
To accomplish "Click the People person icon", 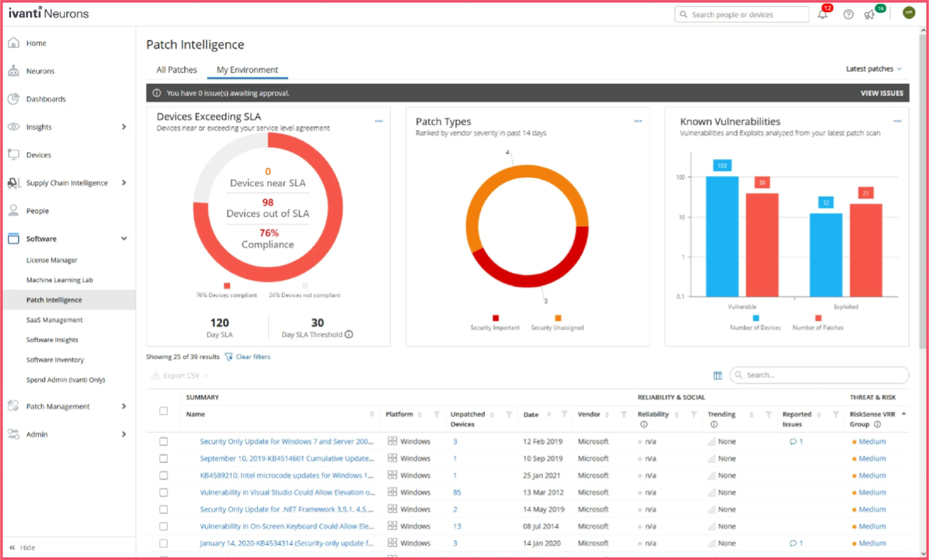I will (14, 210).
